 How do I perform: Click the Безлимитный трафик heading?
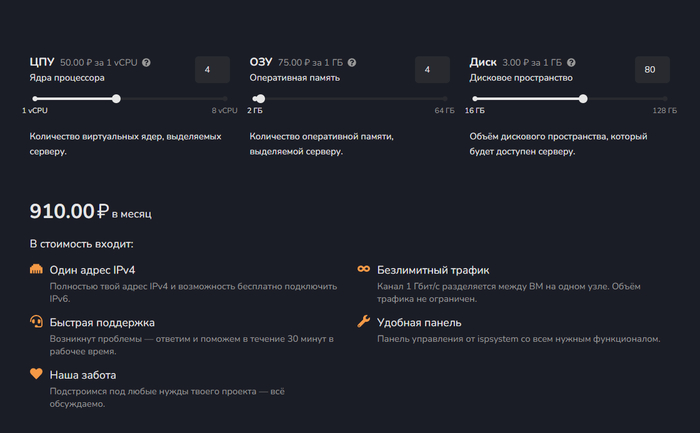(x=433, y=270)
